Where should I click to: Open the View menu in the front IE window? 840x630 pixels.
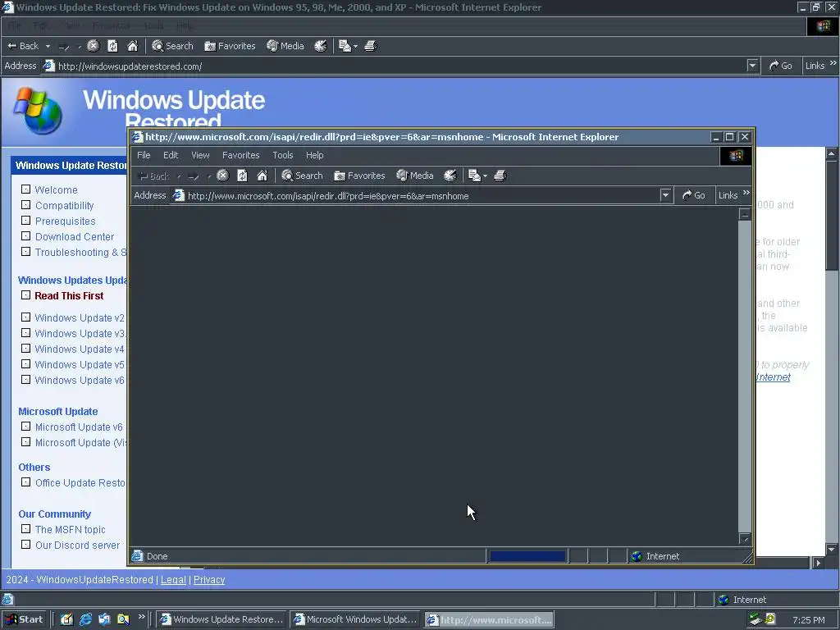[x=200, y=155]
